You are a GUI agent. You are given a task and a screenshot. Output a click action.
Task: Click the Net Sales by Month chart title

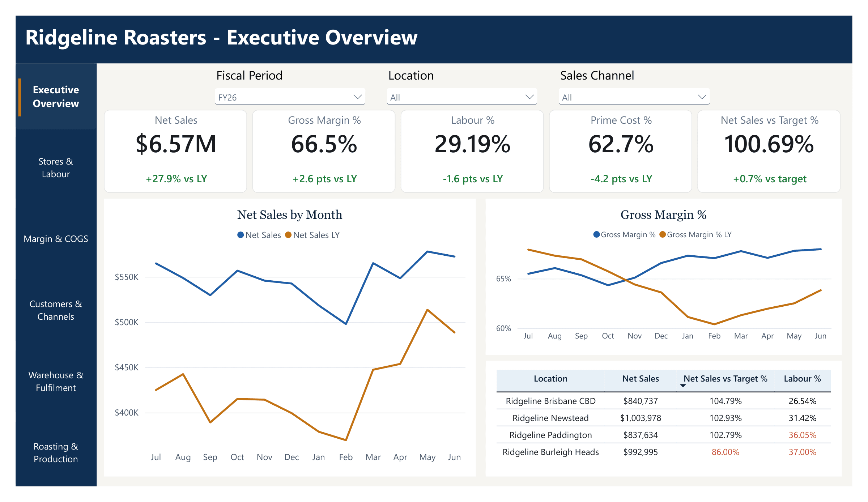(290, 215)
